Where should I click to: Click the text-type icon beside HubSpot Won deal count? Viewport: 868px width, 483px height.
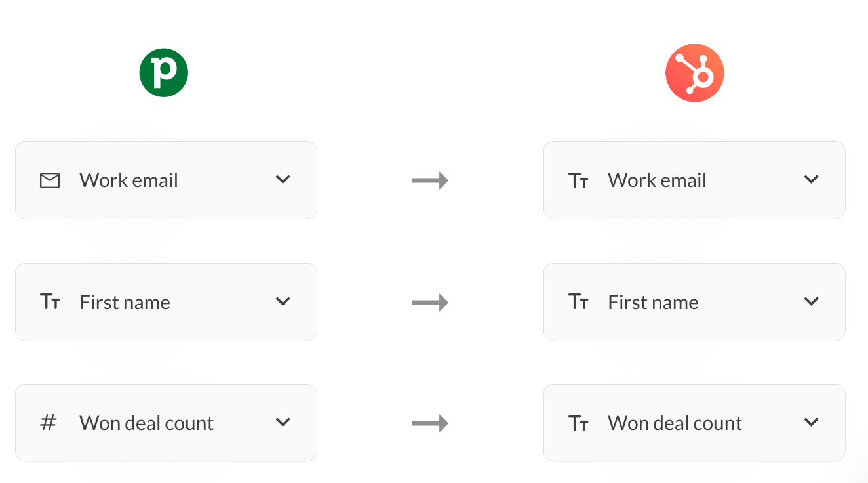point(578,423)
